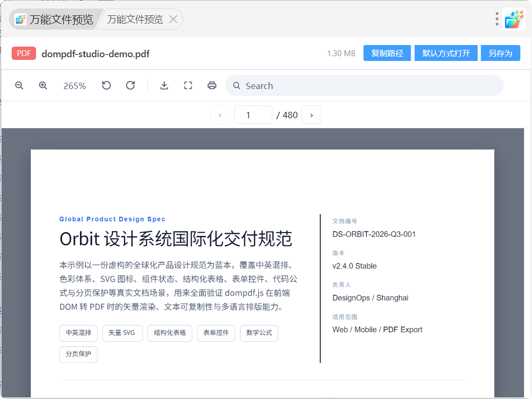Click the 分页保护 tag
This screenshot has height=399, width=532.
78,354
